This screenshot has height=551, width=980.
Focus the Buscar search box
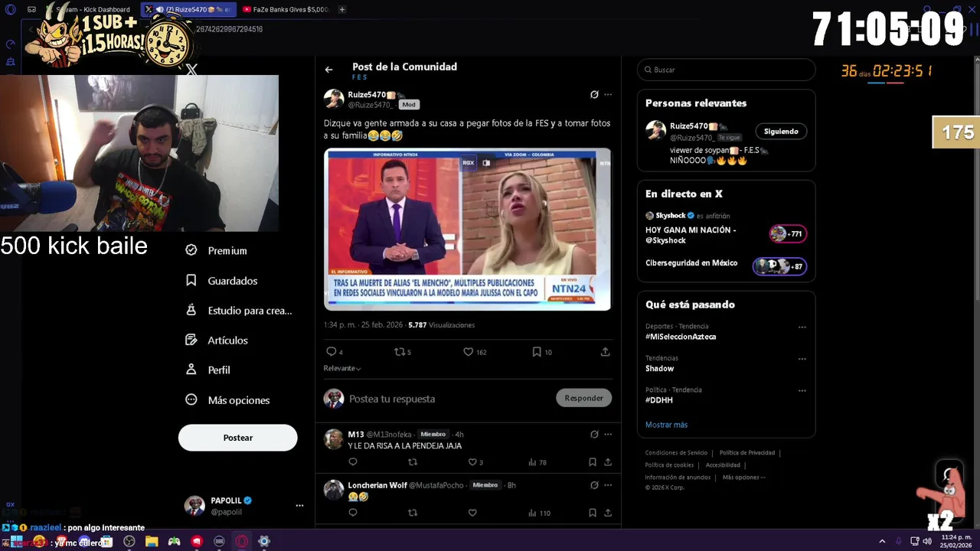(726, 70)
